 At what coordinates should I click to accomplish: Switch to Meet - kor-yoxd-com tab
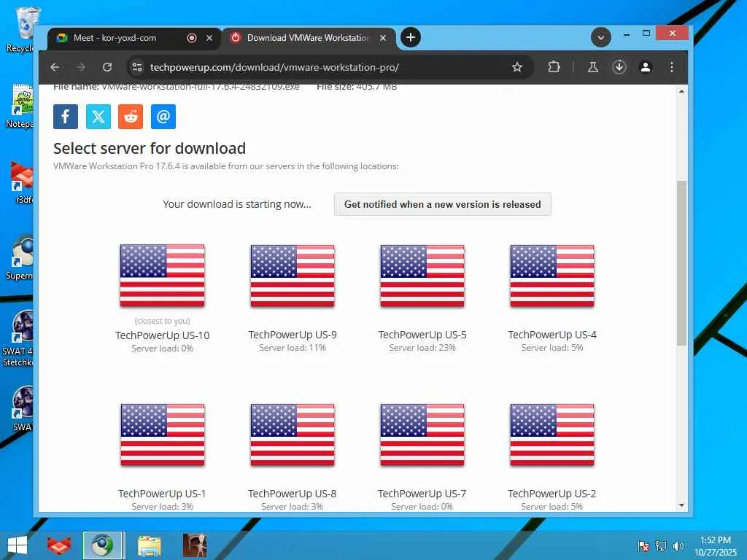coord(134,38)
